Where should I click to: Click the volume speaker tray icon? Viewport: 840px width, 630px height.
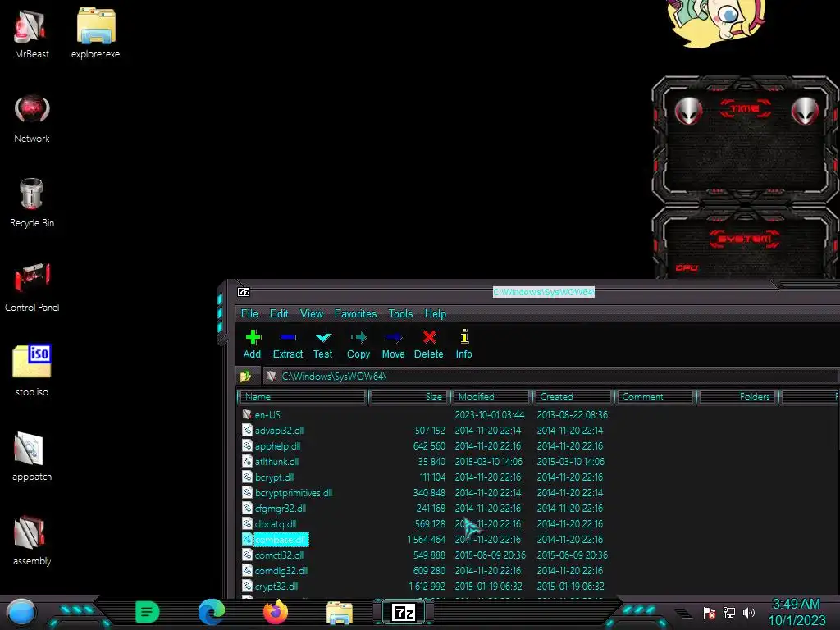pos(749,612)
